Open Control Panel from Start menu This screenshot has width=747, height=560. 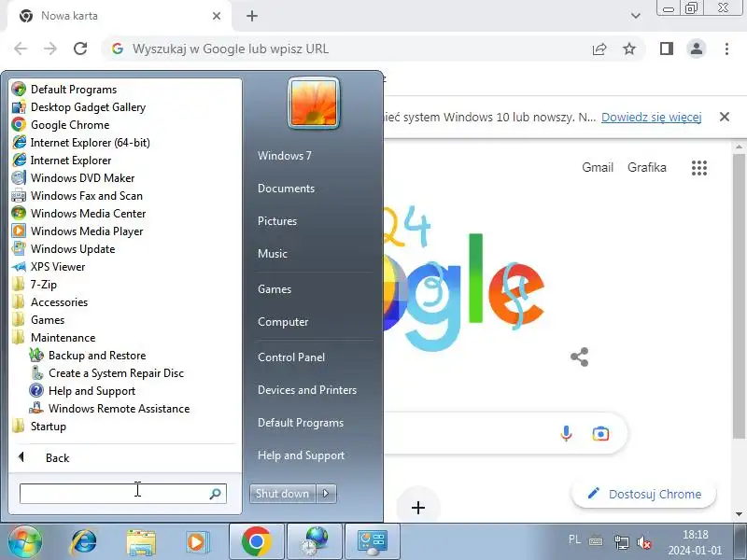point(291,357)
